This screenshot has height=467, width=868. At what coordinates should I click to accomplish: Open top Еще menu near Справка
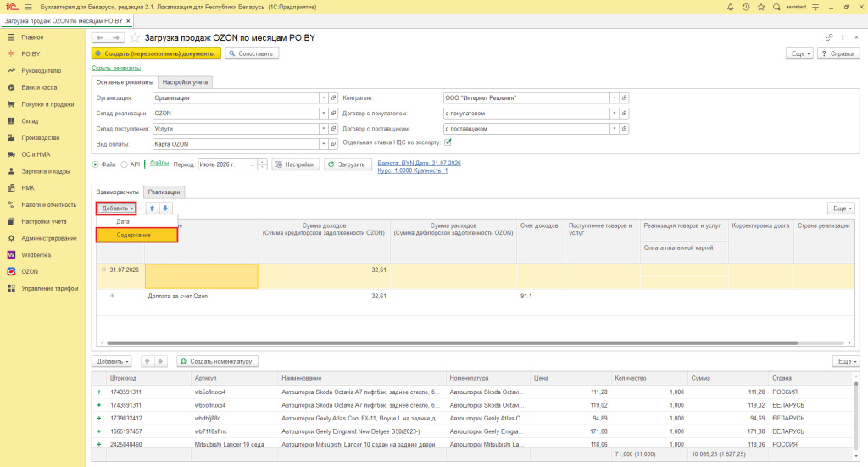tap(800, 53)
